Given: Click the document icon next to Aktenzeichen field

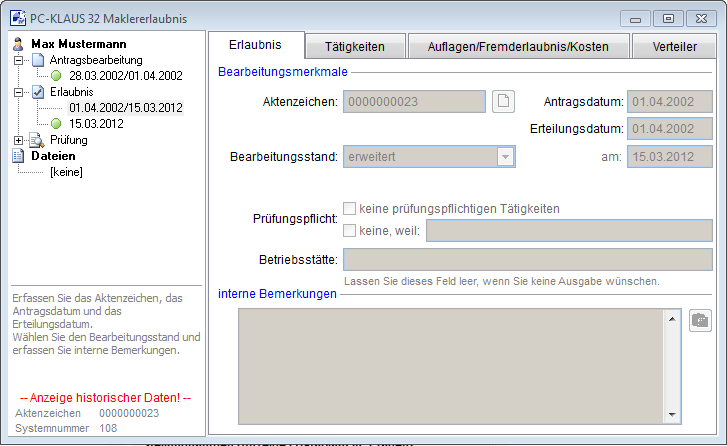Looking at the screenshot, I should [x=504, y=101].
